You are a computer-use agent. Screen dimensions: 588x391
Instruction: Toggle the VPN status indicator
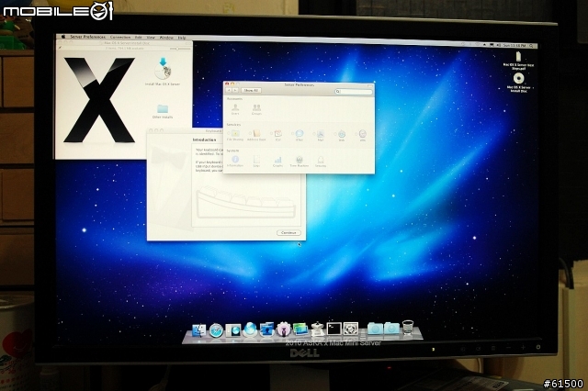click(356, 134)
